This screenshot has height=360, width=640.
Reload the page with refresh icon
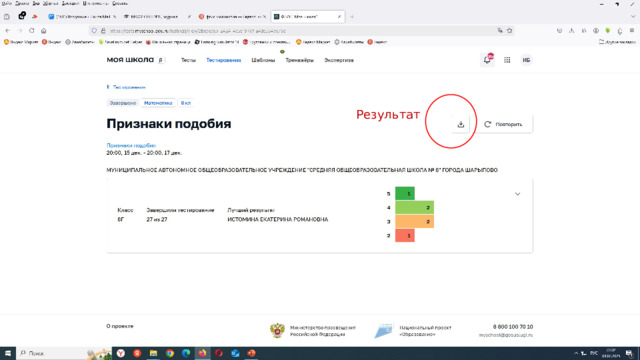tap(31, 31)
